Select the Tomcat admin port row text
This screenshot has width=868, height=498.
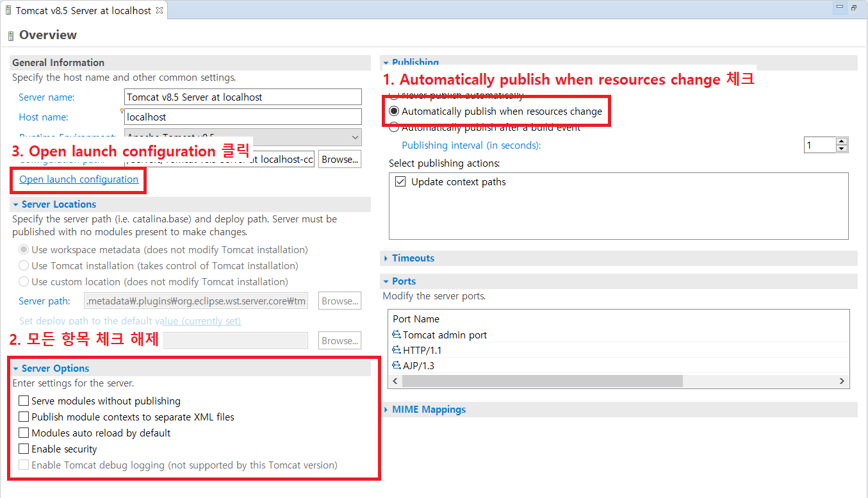[445, 335]
